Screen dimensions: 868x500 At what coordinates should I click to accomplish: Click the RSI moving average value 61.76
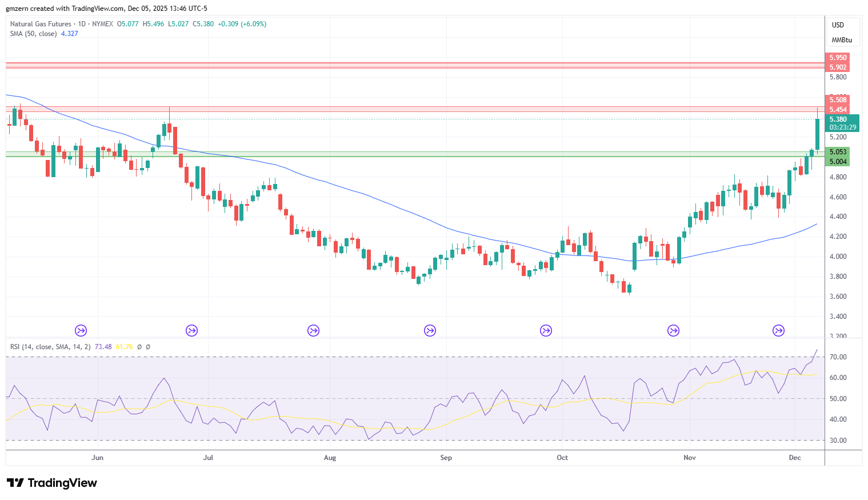124,347
